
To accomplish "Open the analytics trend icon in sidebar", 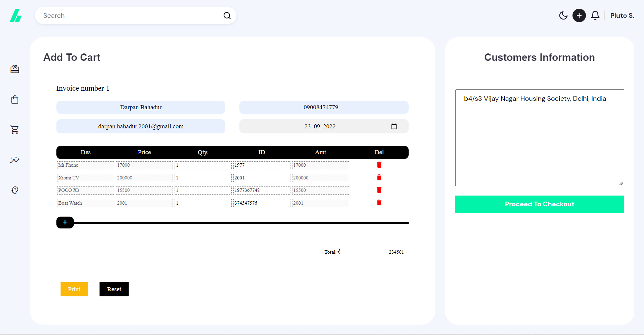I will click(15, 160).
